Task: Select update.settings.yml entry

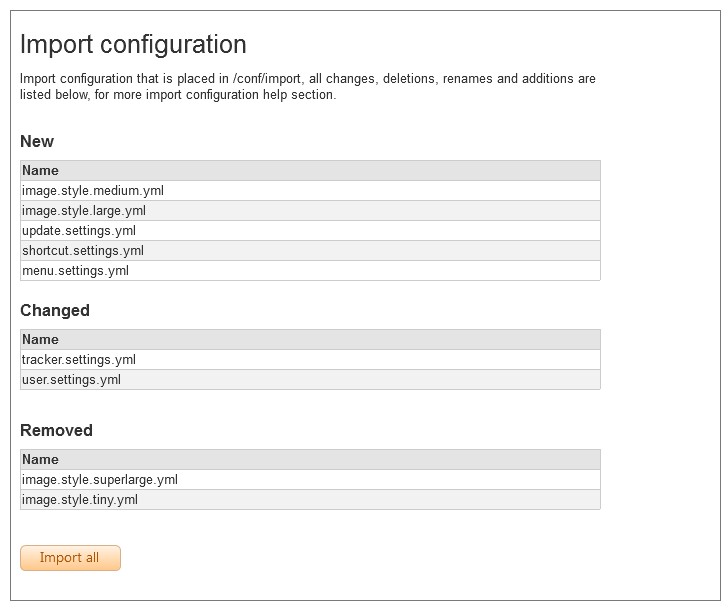Action: click(x=310, y=231)
